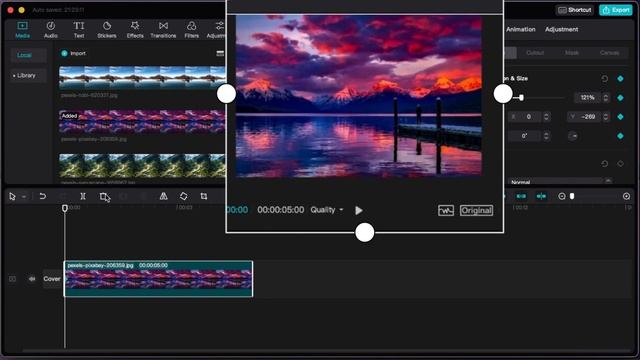Click the timeline zoom in icon
Viewport: 640px width, 360px height.
point(627,196)
